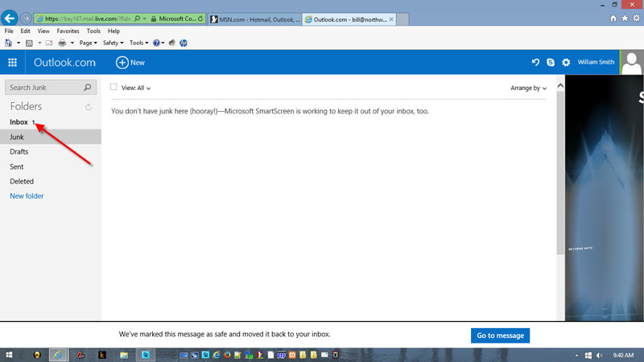Expand the Help icon dropdown arrow
644x362 pixels.
[x=163, y=43]
